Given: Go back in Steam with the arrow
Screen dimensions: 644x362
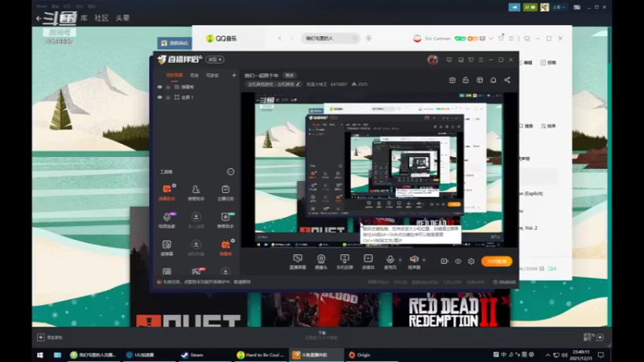Looking at the screenshot, I should (x=39, y=18).
